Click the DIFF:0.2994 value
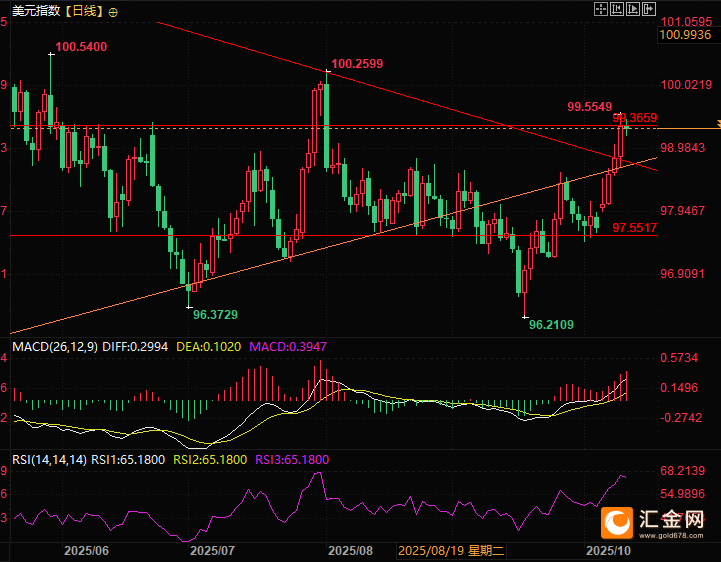Screen dimensions: 721x562 pyautogui.click(x=135, y=346)
